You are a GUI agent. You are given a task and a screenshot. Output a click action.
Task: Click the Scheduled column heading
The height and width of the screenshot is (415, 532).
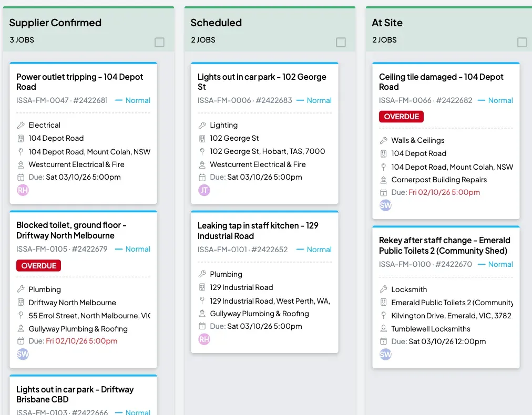[x=216, y=23]
